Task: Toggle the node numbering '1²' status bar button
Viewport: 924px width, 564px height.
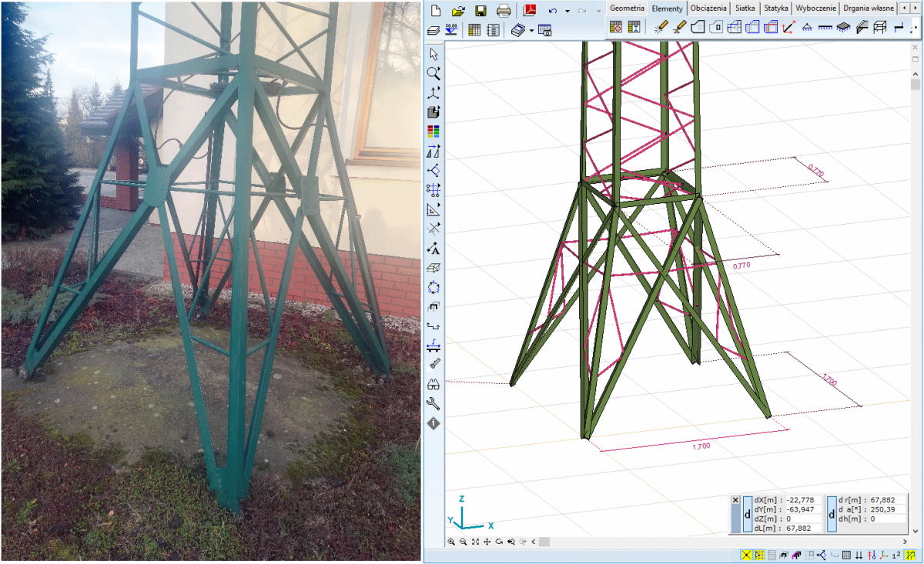Action: click(896, 556)
